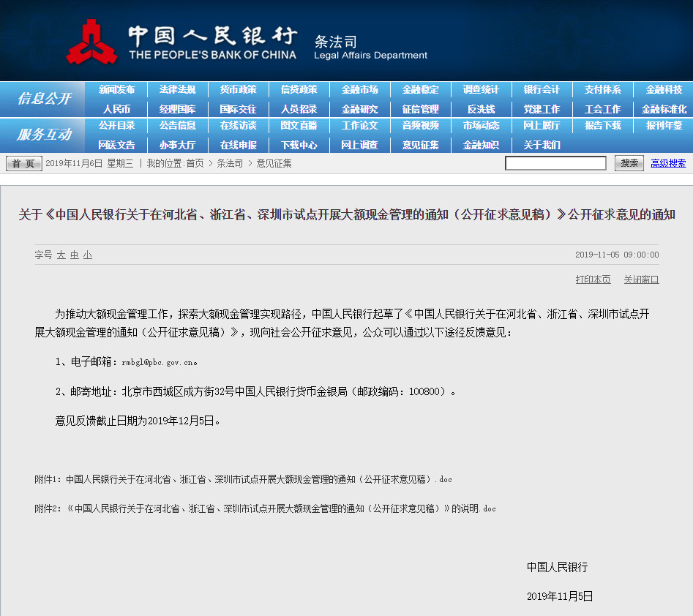
Task: Click the 搜索 search button
Action: click(x=629, y=163)
